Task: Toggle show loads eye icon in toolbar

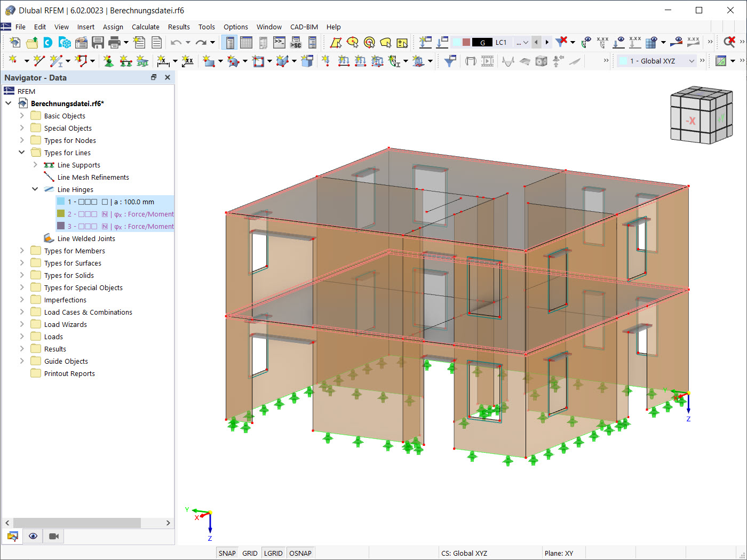Action: (619, 42)
